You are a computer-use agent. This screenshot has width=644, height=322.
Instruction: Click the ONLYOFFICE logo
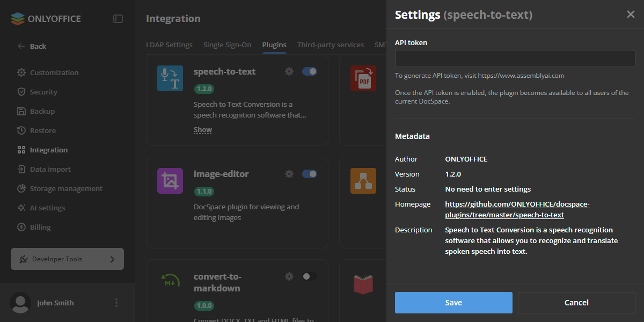(x=46, y=19)
